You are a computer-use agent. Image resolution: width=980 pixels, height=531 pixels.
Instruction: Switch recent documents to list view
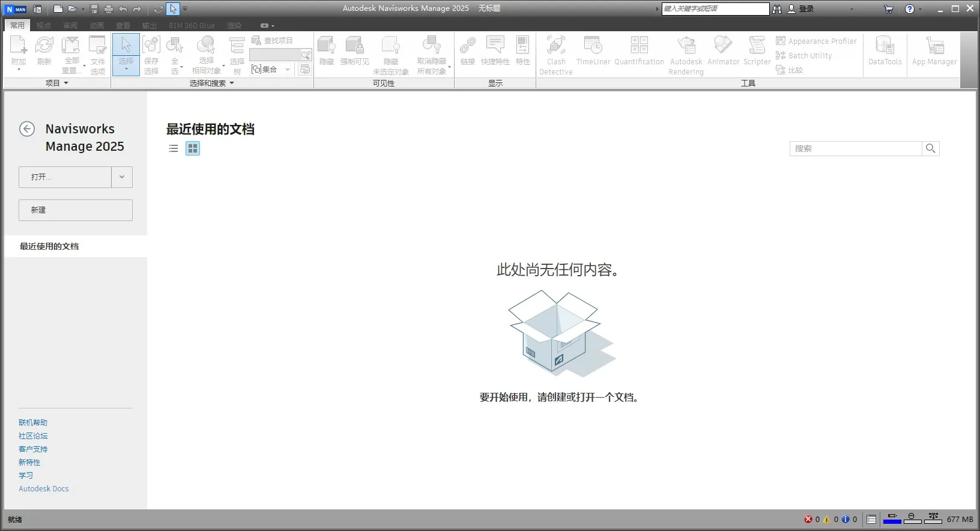click(x=174, y=148)
